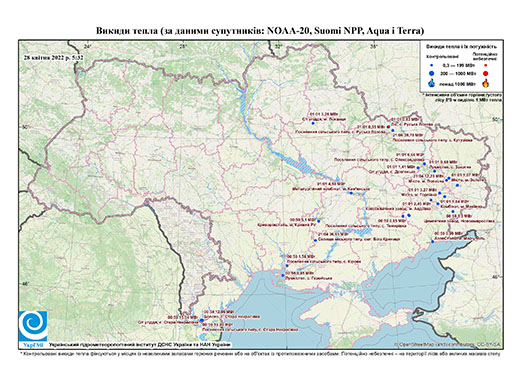
Task: Open the OpenStreetMap contributors attribution
Action: (448, 344)
